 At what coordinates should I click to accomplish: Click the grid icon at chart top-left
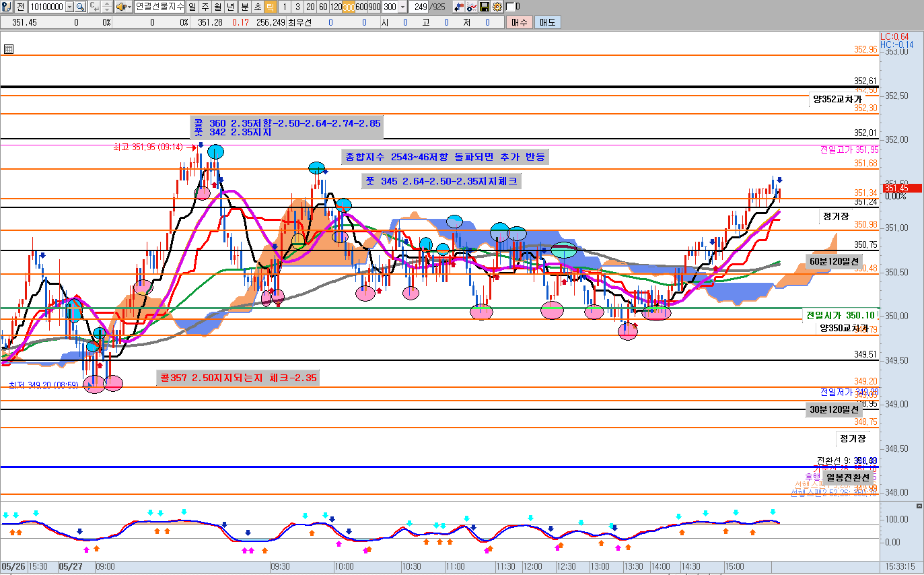tap(8, 49)
